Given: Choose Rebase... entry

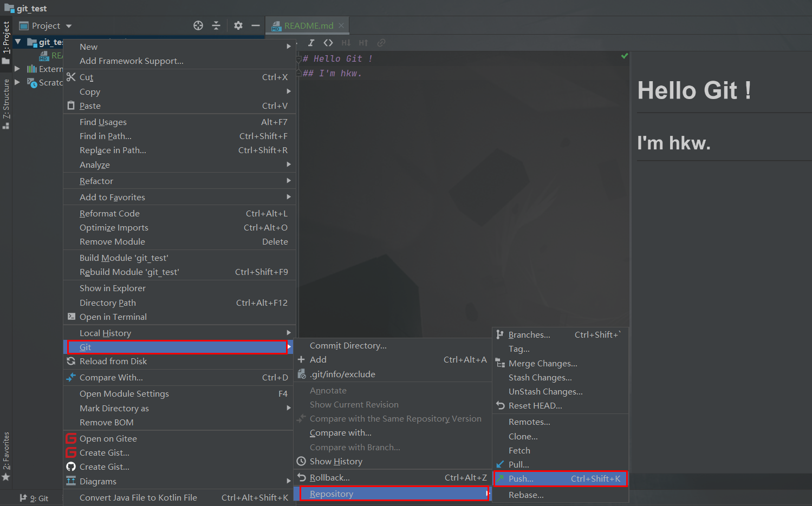Looking at the screenshot, I should [x=560, y=495].
